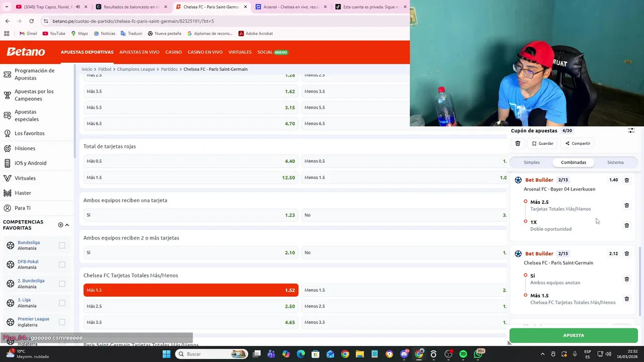Open Spotify from the taskbar
644x362 pixels.
point(463,354)
